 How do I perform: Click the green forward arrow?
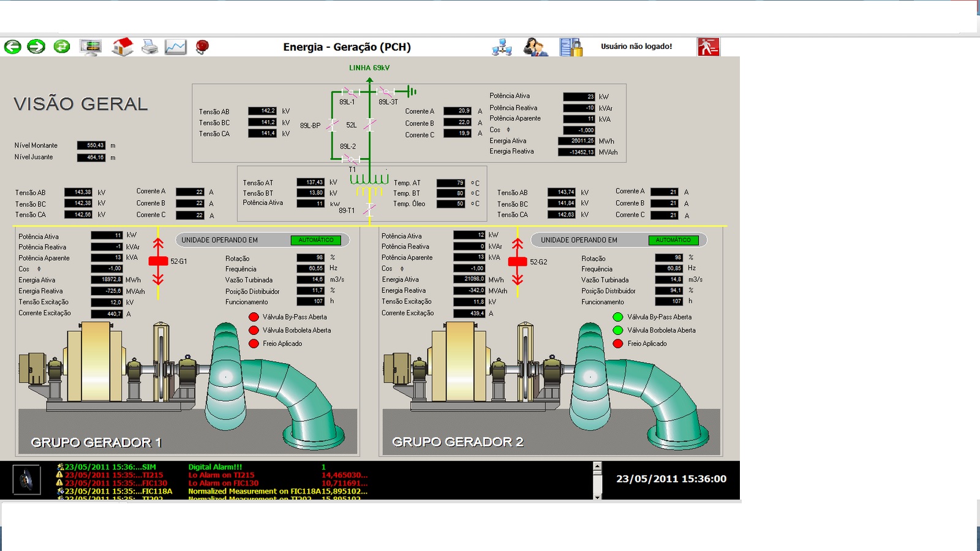37,47
